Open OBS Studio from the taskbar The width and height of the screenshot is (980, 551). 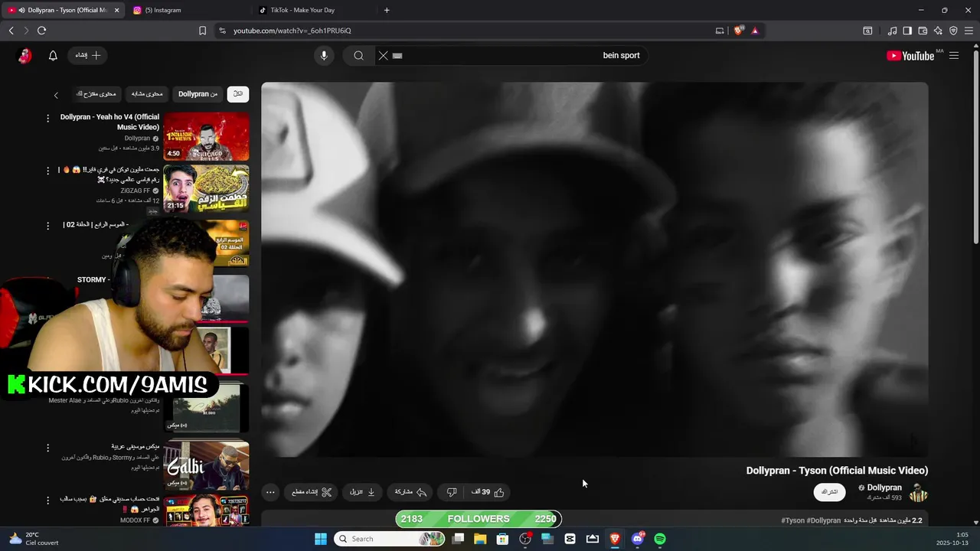point(525,539)
